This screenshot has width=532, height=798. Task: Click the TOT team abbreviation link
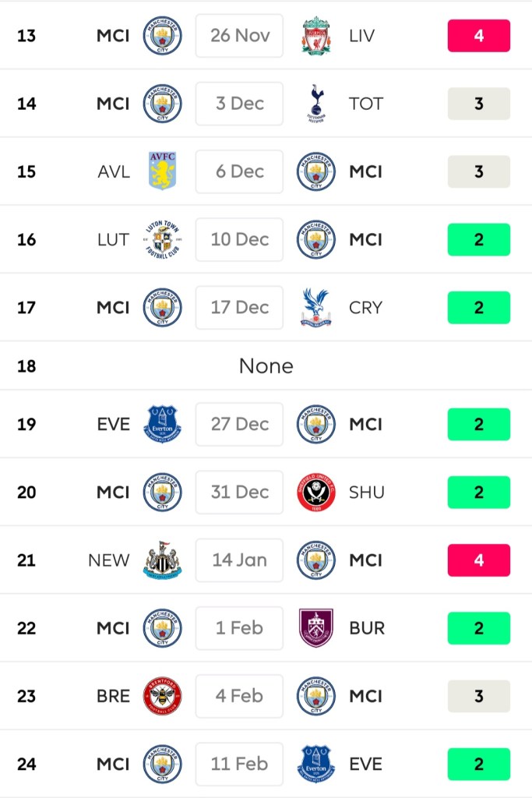(365, 104)
